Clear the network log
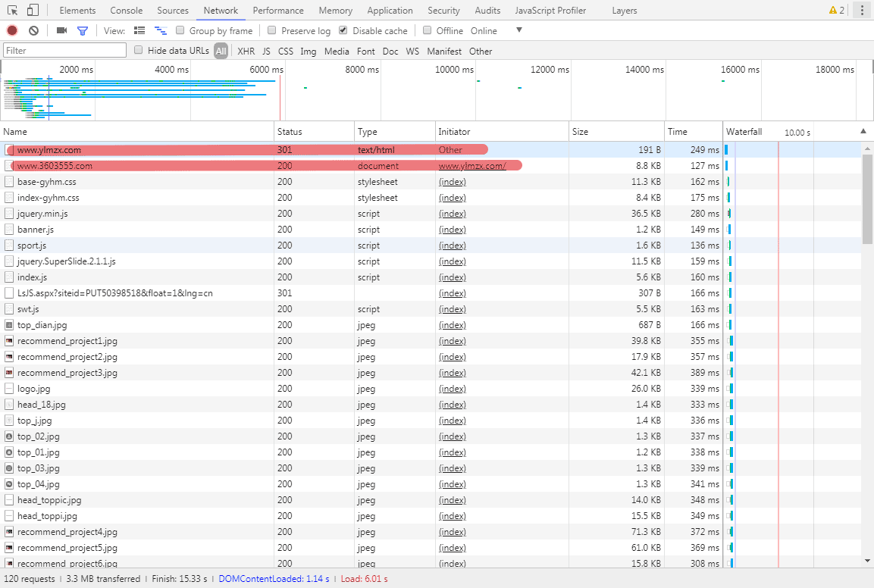Viewport: 874px width, 588px height. click(x=33, y=30)
